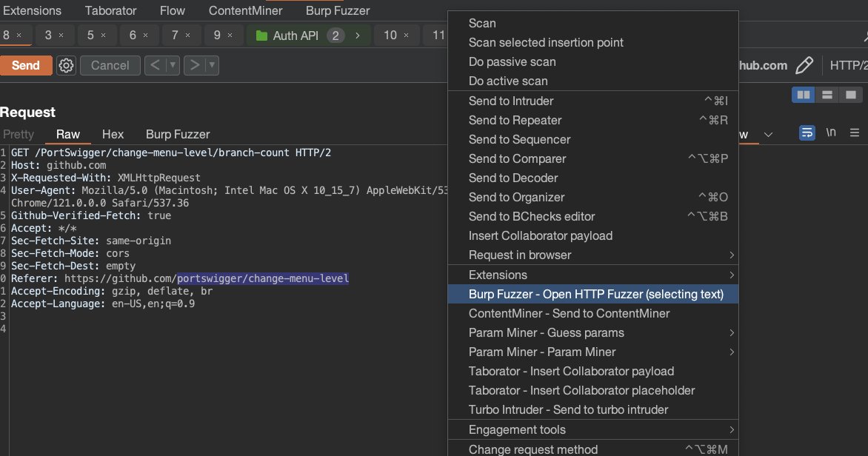Select Send to BChecks editor
Viewport: 868px width, 456px height.
pos(593,216)
